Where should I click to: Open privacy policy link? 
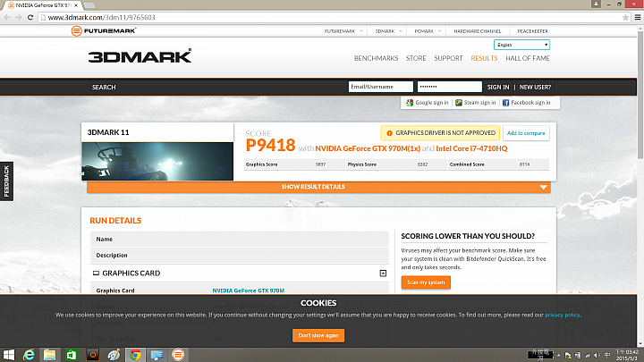563,315
